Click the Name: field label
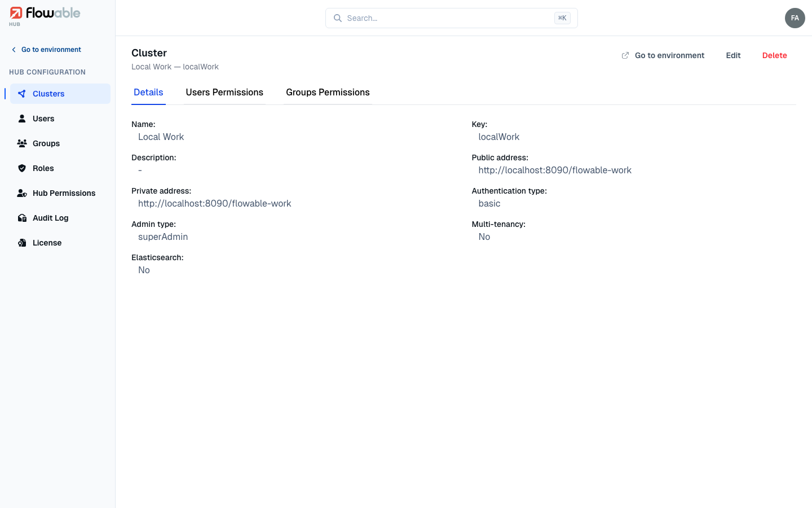This screenshot has width=812, height=508. (x=143, y=124)
